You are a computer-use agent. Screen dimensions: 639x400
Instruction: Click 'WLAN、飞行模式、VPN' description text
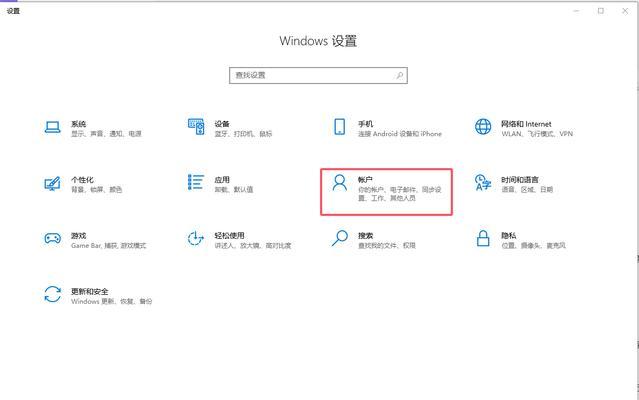click(537, 134)
